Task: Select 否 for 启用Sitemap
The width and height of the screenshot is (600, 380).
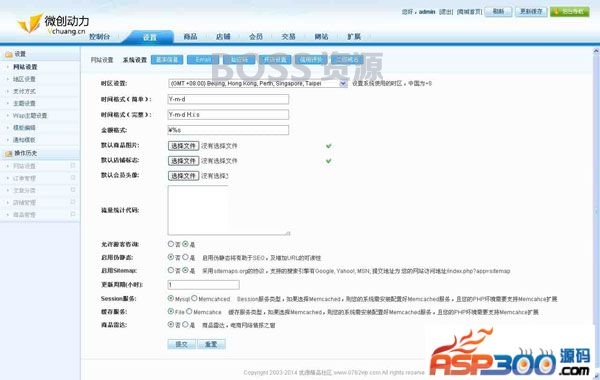Action: pyautogui.click(x=171, y=270)
